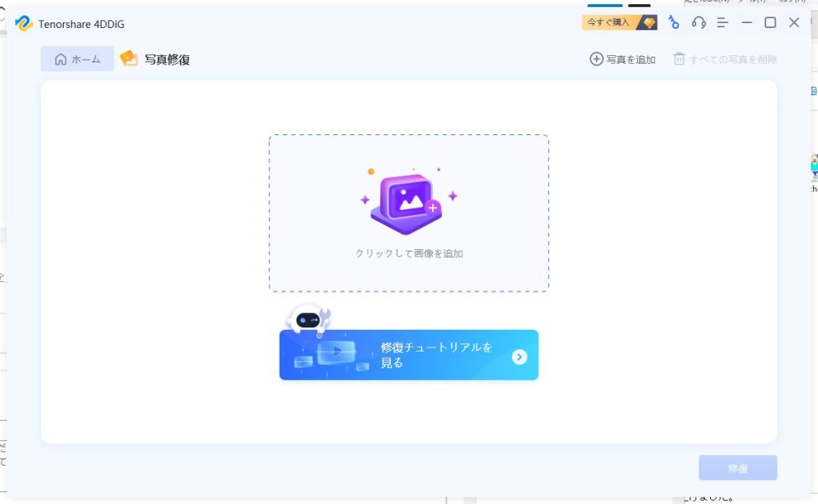
Task: Click the video play graphic on banner
Action: pyautogui.click(x=337, y=351)
